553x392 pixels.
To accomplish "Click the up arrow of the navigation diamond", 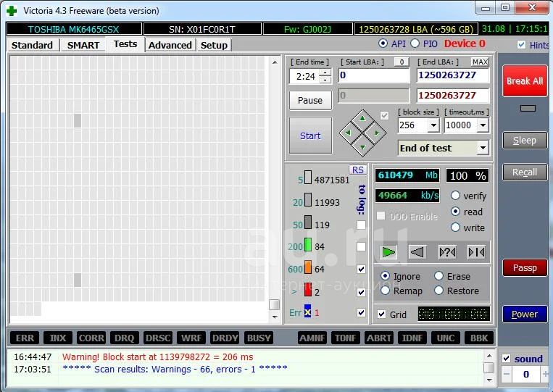I will click(362, 119).
